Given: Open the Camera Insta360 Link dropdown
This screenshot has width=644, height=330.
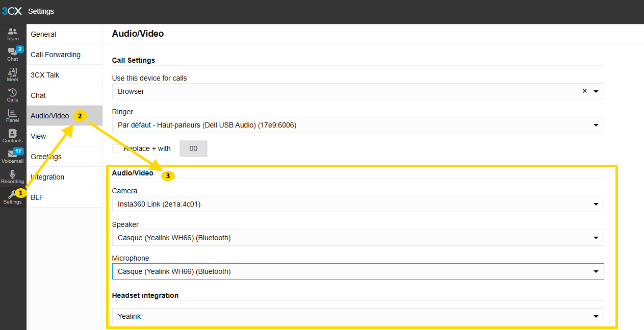Looking at the screenshot, I should pyautogui.click(x=358, y=204).
